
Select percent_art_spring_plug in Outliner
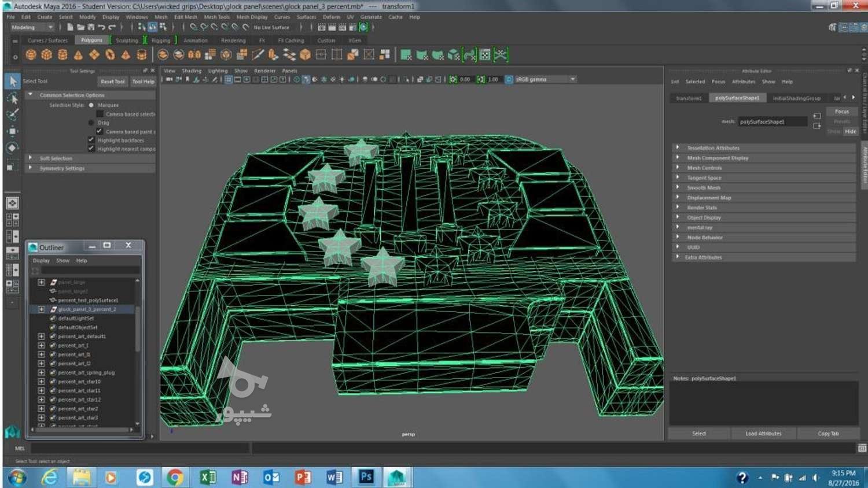pyautogui.click(x=86, y=372)
